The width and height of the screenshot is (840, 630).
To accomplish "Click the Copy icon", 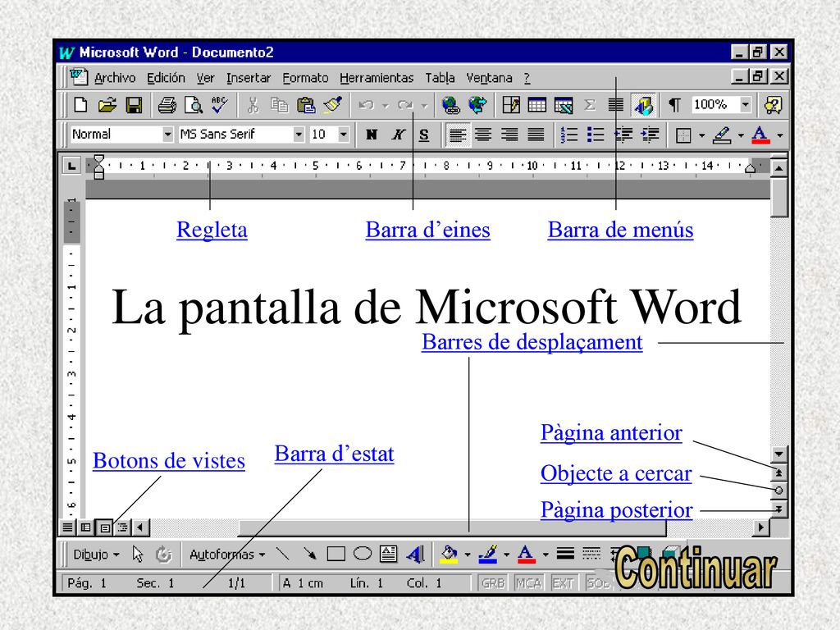I will pos(279,105).
